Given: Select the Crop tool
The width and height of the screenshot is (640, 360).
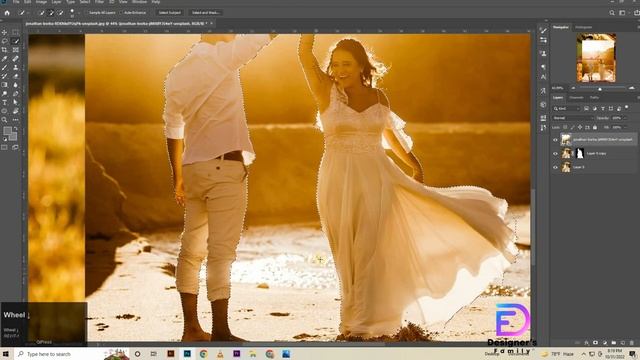Looking at the screenshot, I should [x=4, y=50].
